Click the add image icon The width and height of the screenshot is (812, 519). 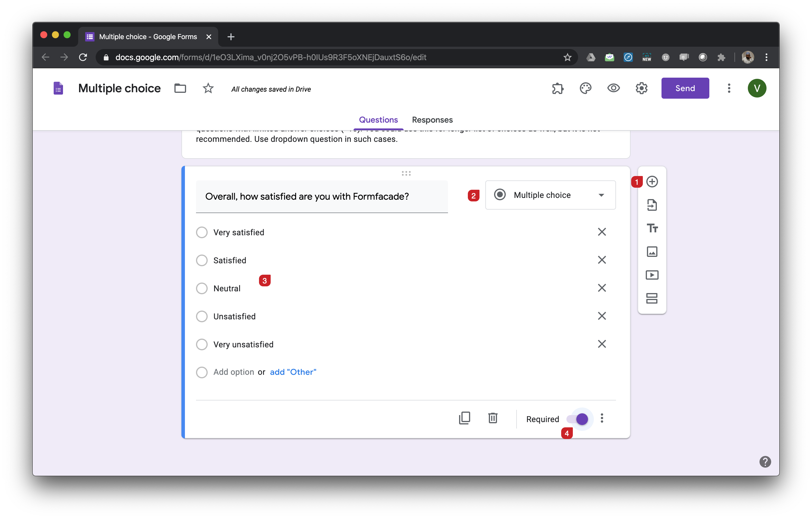tap(651, 251)
